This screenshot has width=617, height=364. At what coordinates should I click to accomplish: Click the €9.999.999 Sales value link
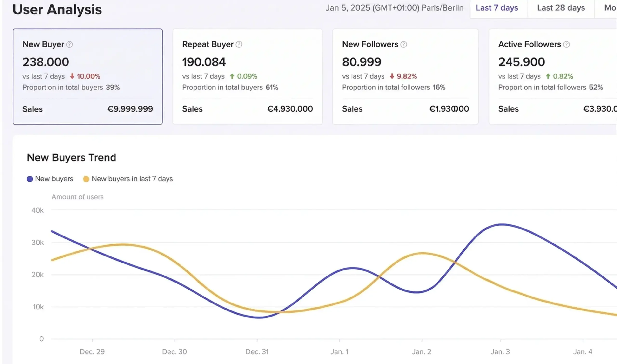coord(130,109)
